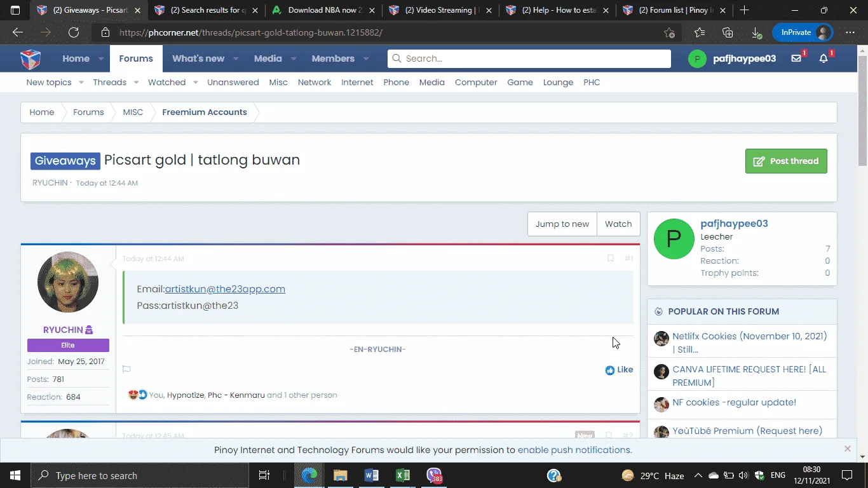This screenshot has height=488, width=868.
Task: Open the inbox envelope icon
Action: coord(796,58)
